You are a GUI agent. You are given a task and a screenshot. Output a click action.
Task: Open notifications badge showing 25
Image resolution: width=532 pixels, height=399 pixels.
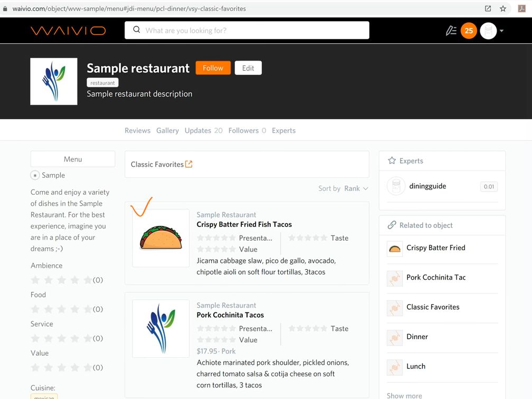point(469,31)
